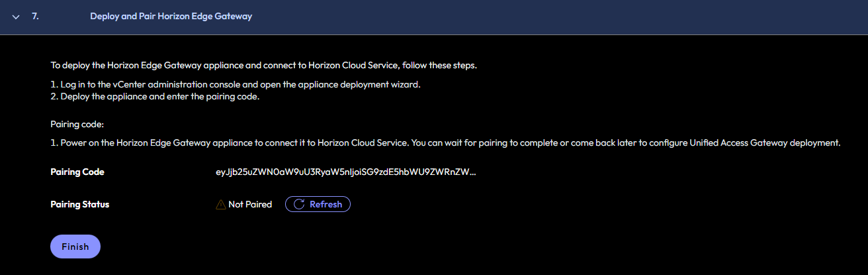Click the step number 7 in header
Viewport: 868px width, 275px height.
(x=35, y=17)
